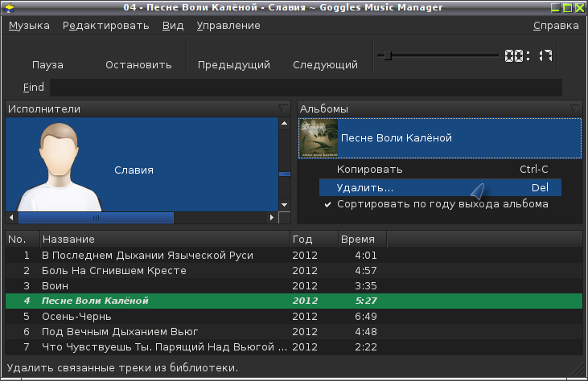Click the duration 6:49 cell

tap(366, 316)
